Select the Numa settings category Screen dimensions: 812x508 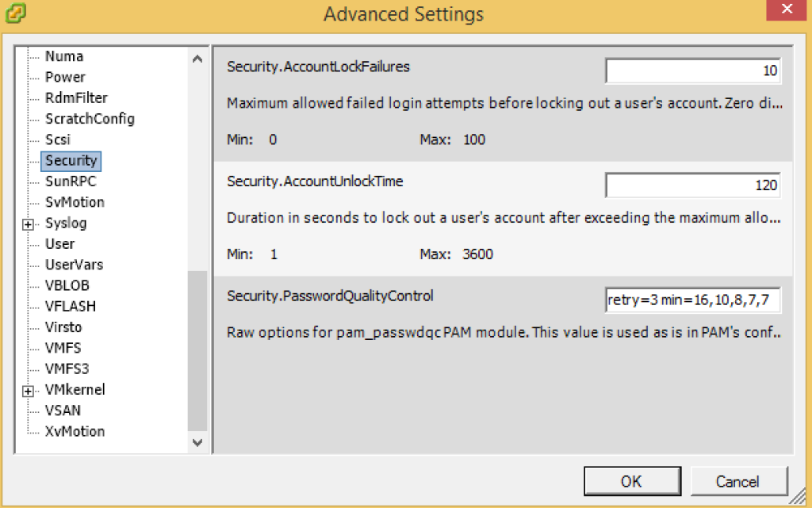[x=63, y=55]
